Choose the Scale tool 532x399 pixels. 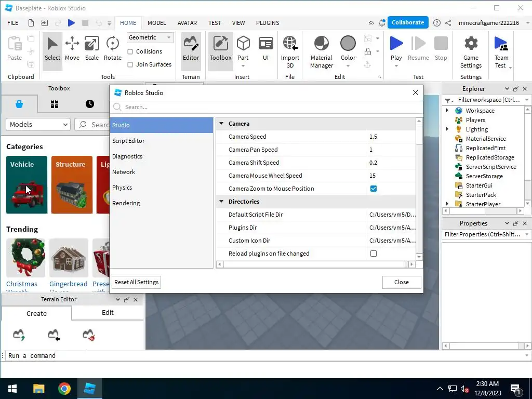click(x=91, y=49)
